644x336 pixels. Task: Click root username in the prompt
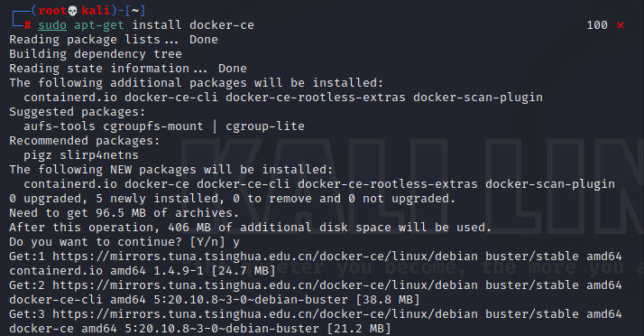click(52, 10)
